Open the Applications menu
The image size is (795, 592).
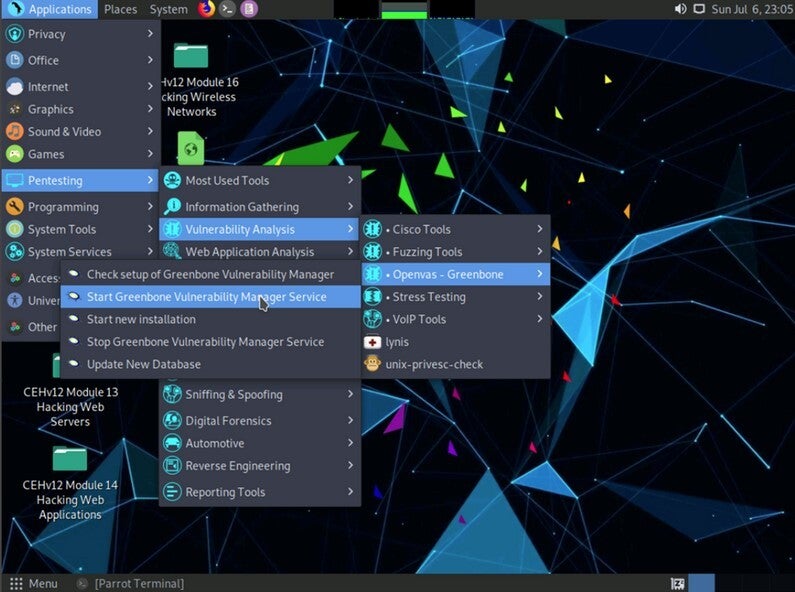point(50,9)
